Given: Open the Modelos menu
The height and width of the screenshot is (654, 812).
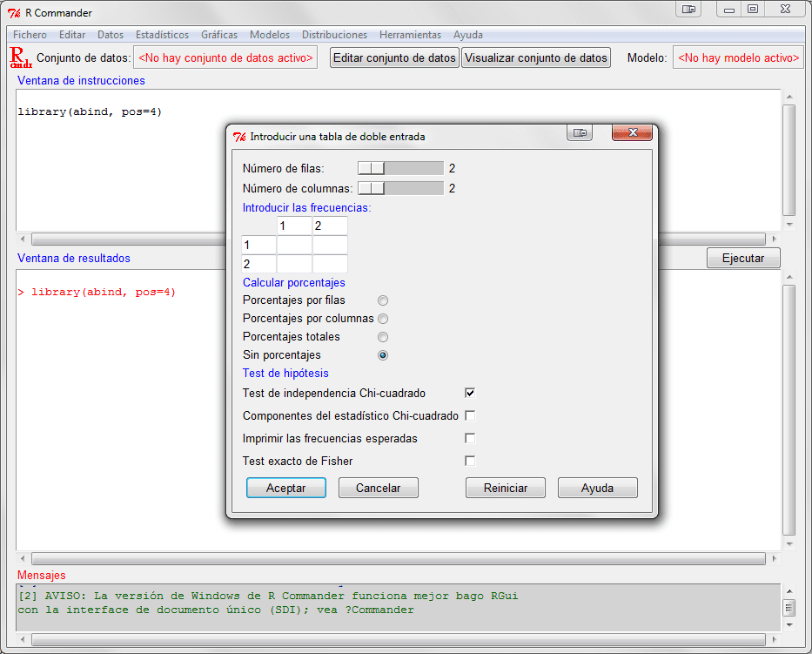Looking at the screenshot, I should click(269, 35).
